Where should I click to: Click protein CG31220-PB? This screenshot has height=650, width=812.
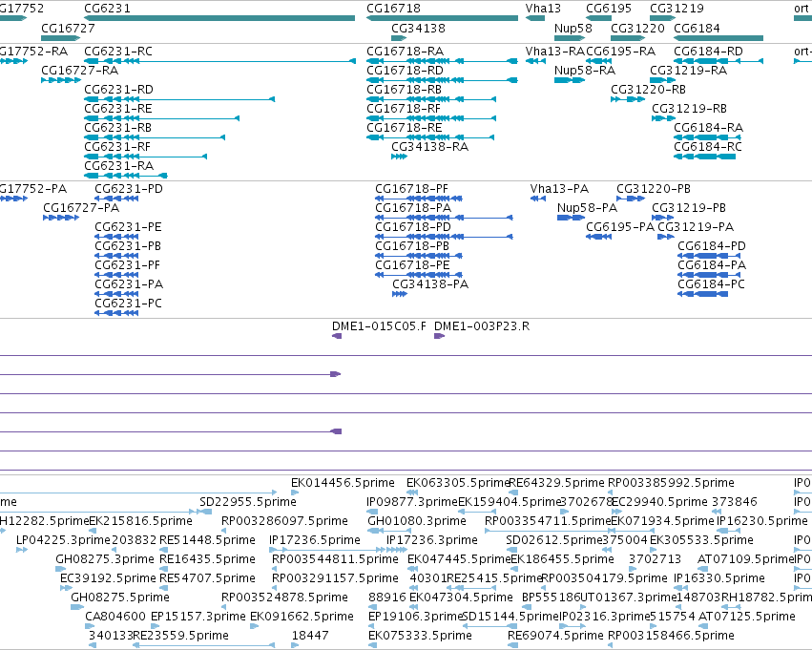tap(631, 199)
